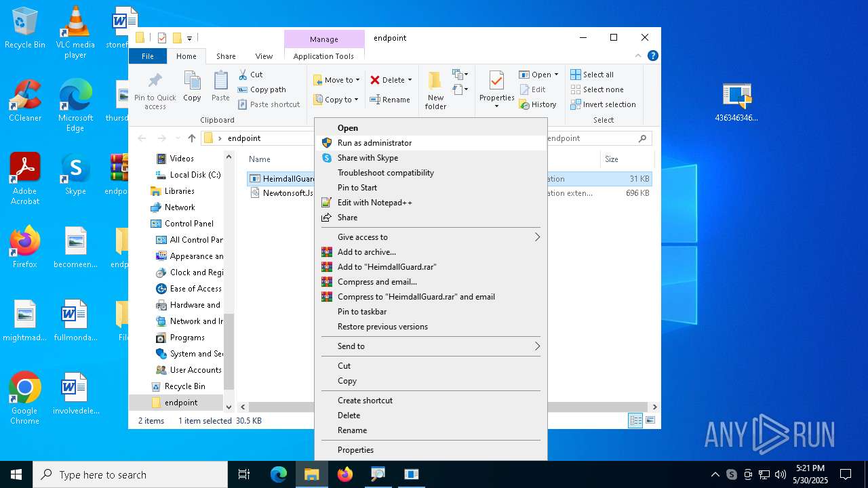The image size is (868, 488).
Task: Open the ribbon Open dropdown arrow
Action: point(556,75)
